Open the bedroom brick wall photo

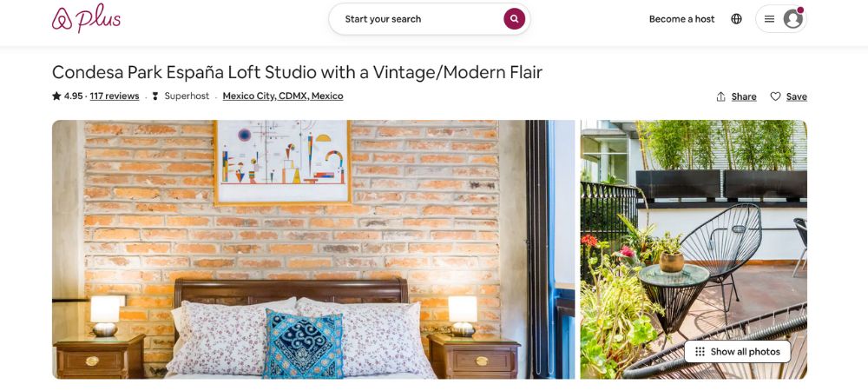coord(313,249)
